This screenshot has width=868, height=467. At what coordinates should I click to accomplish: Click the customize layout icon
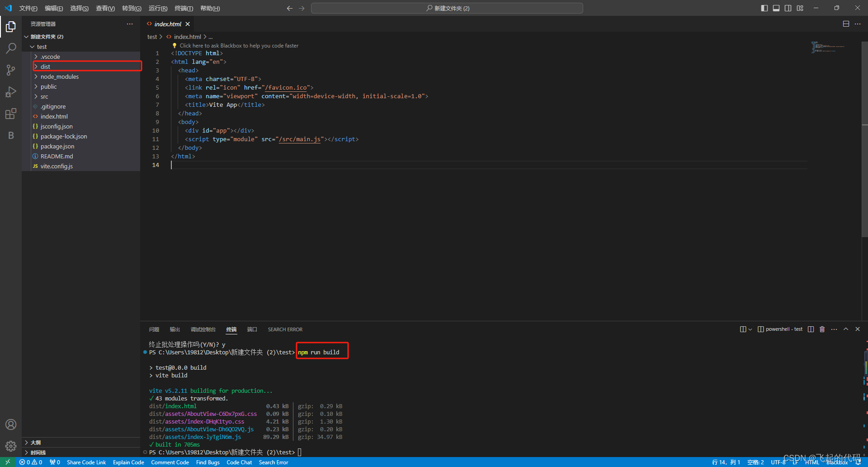[800, 8]
